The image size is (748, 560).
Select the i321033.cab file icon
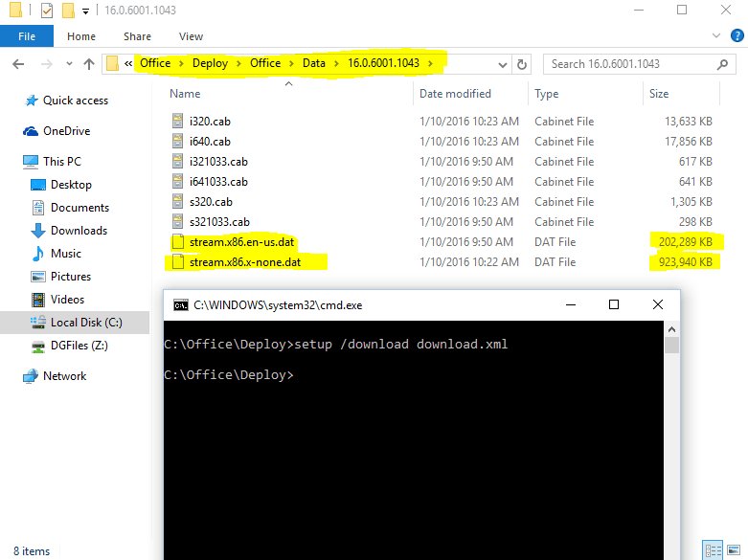tap(177, 161)
